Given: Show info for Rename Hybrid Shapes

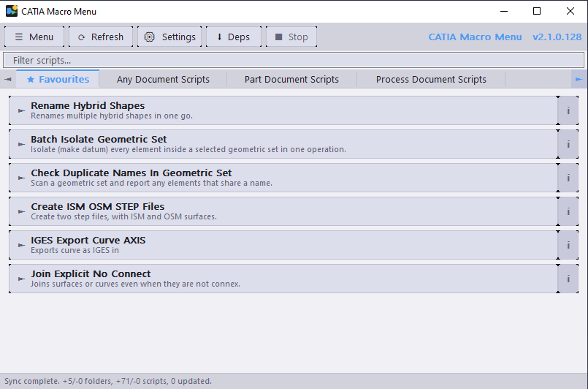Looking at the screenshot, I should (x=568, y=110).
